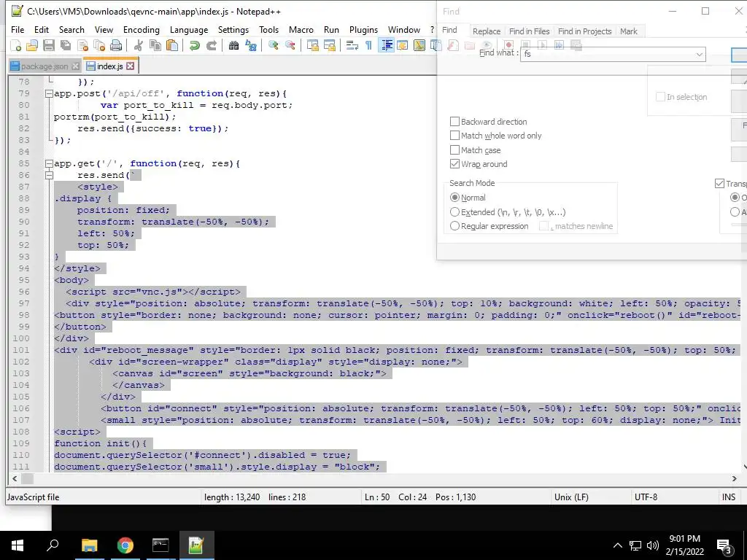
Task: Click the Close All toolbar icon
Action: [x=99, y=46]
